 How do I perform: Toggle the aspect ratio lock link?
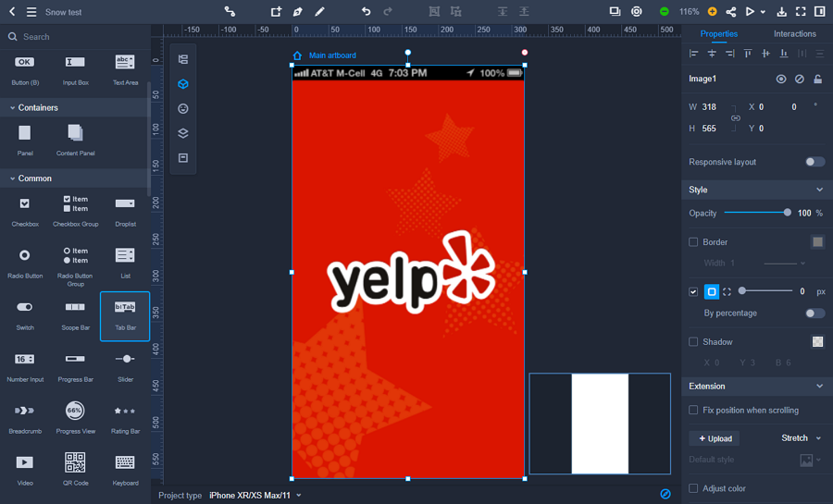735,117
